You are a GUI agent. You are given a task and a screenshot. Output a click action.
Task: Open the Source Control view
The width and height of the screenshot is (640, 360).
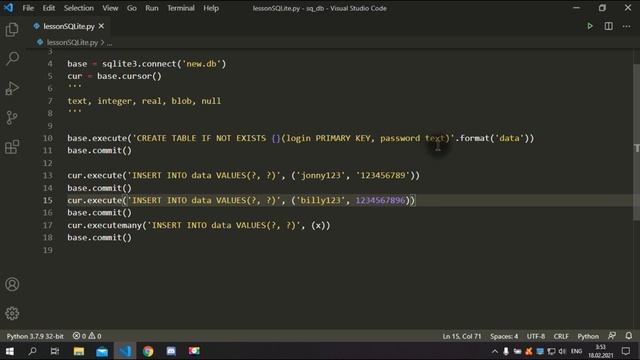tap(12, 118)
